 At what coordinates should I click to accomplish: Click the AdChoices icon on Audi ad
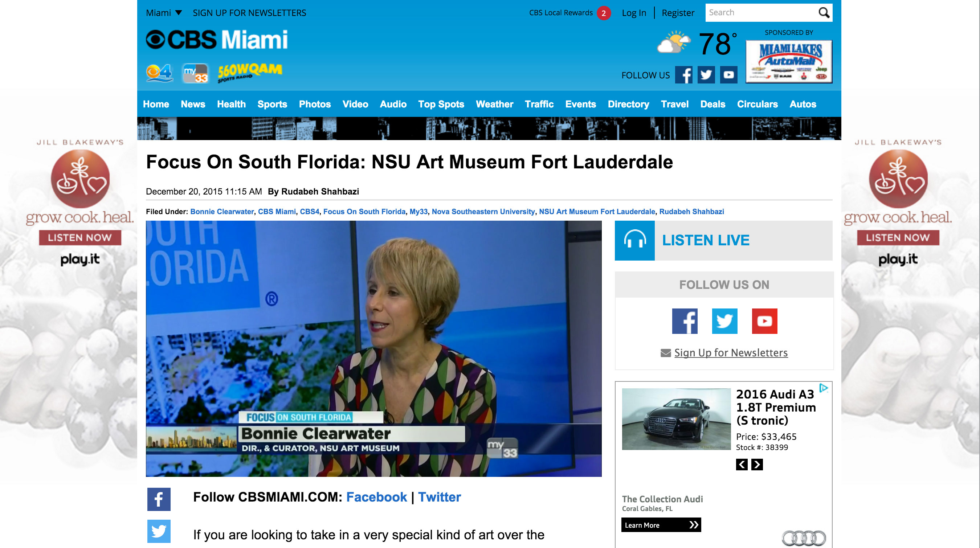pos(824,388)
